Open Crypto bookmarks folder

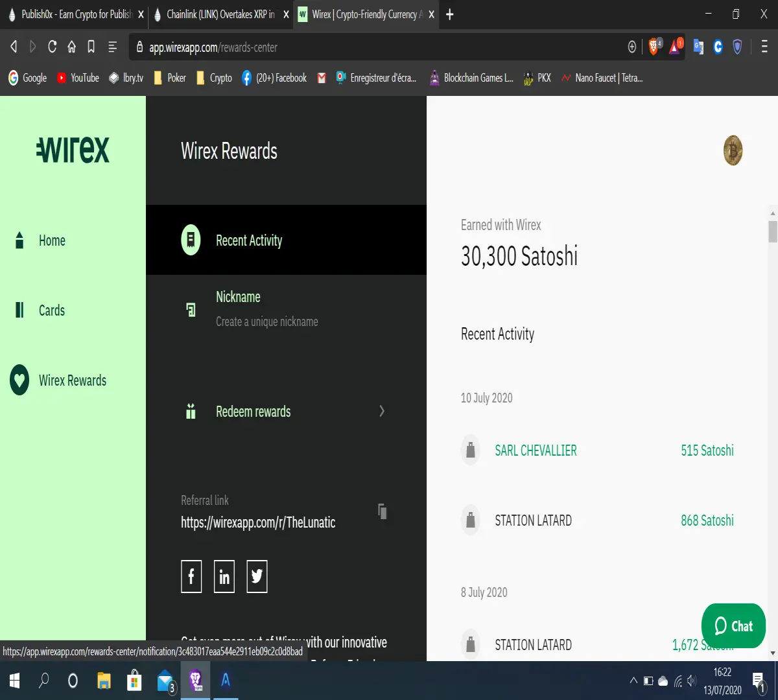[214, 78]
